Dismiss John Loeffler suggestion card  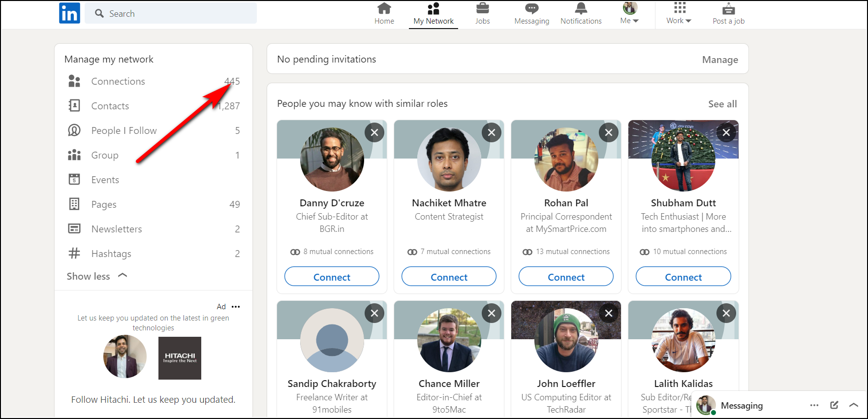click(609, 313)
